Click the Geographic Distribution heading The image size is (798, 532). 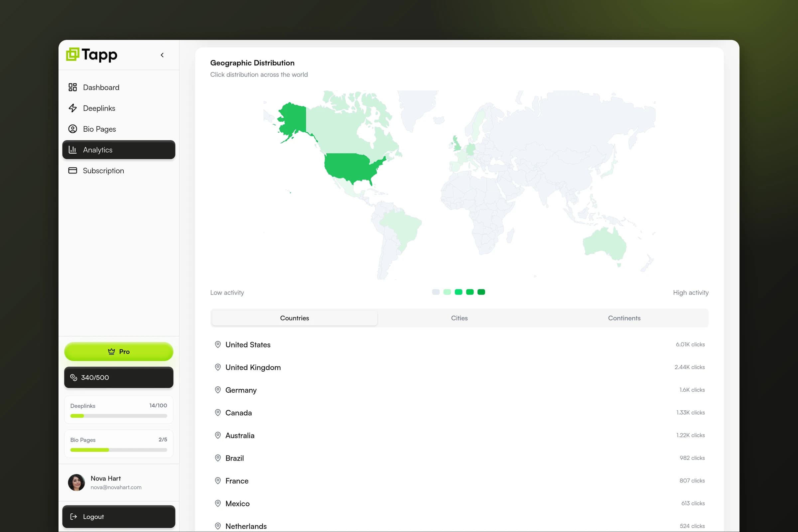click(252, 63)
